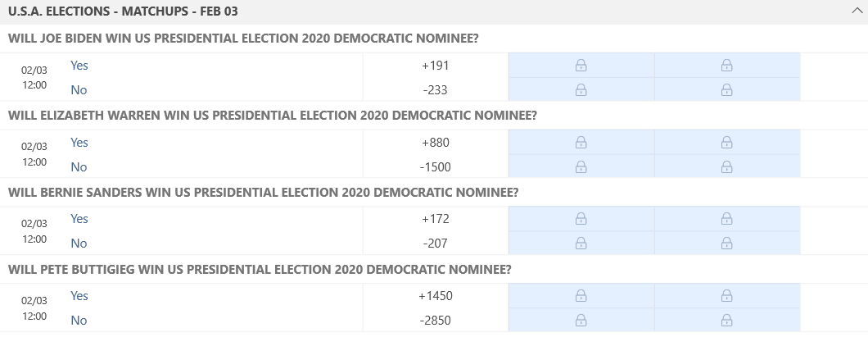Click second lock icon in Sanders No row
This screenshot has height=337, width=868.
coord(727,243)
